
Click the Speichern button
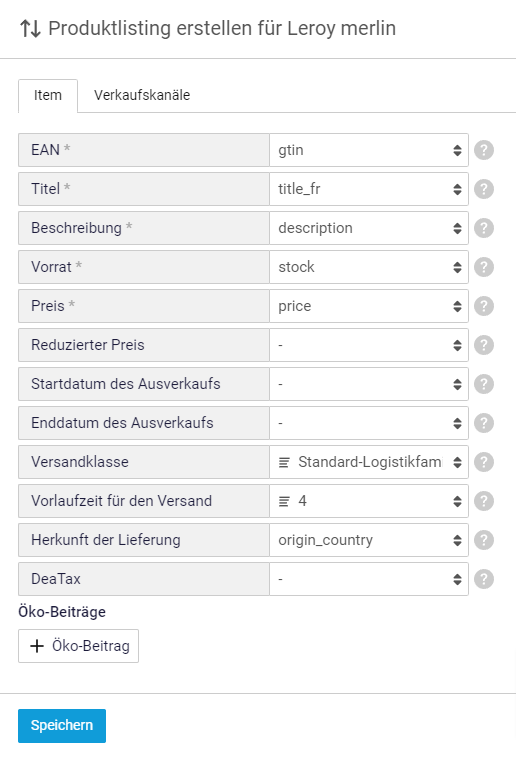tap(62, 726)
